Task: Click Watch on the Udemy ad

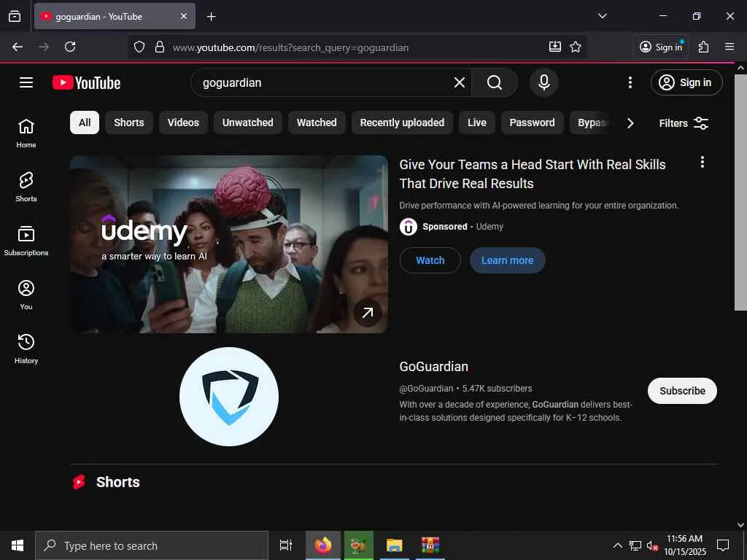Action: (x=430, y=260)
